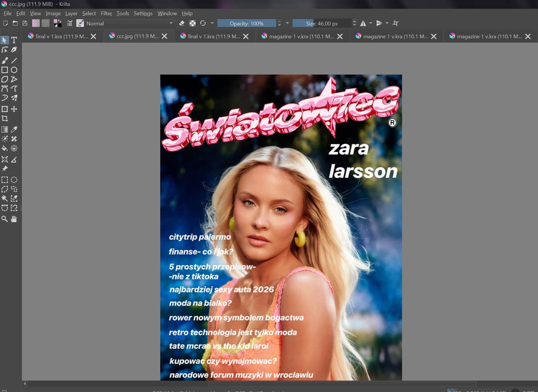Select the Ellipse shape tool
The height and width of the screenshot is (392, 538).
[14, 70]
